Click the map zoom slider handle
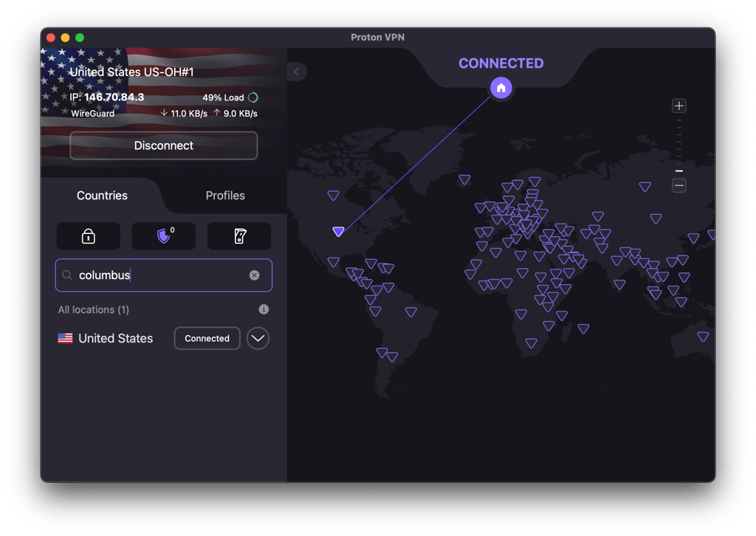This screenshot has height=536, width=756. [679, 171]
